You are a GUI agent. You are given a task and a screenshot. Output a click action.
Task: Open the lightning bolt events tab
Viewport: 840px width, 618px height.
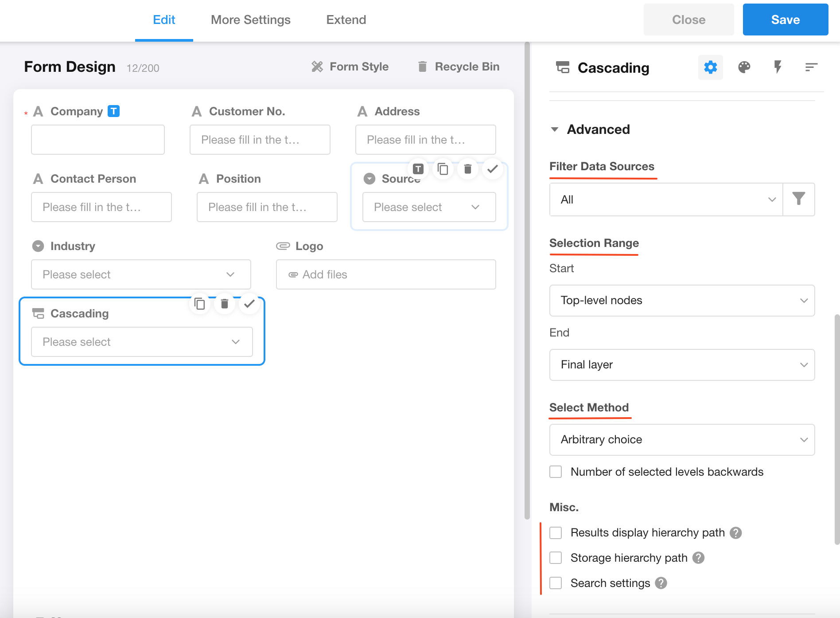pyautogui.click(x=778, y=67)
